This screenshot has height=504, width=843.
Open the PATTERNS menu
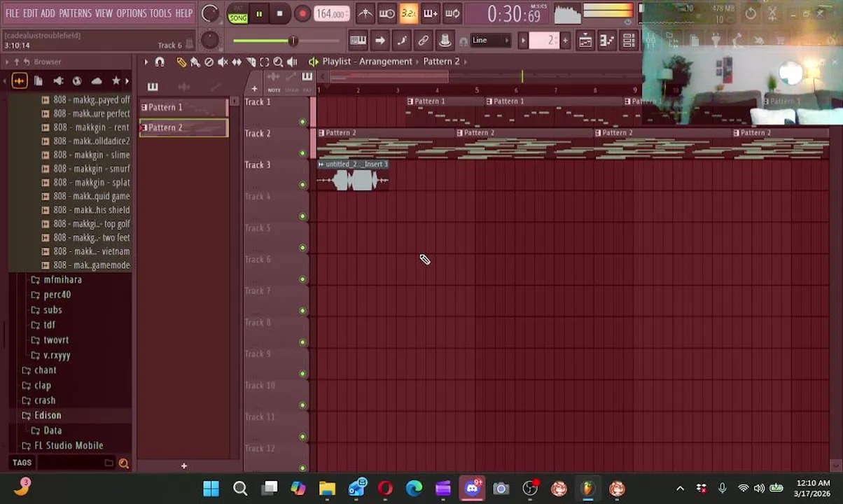pyautogui.click(x=75, y=13)
